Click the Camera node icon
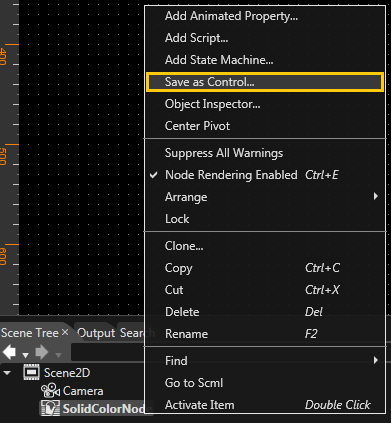This screenshot has width=392, height=424. tap(50, 391)
